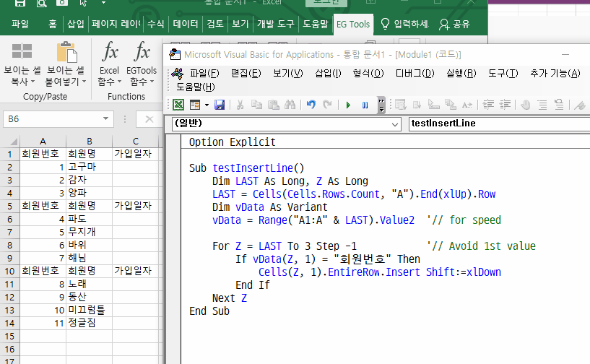The width and height of the screenshot is (590, 364).
Task: Open the 편집(E) menu in VBA editor
Action: [x=246, y=73]
